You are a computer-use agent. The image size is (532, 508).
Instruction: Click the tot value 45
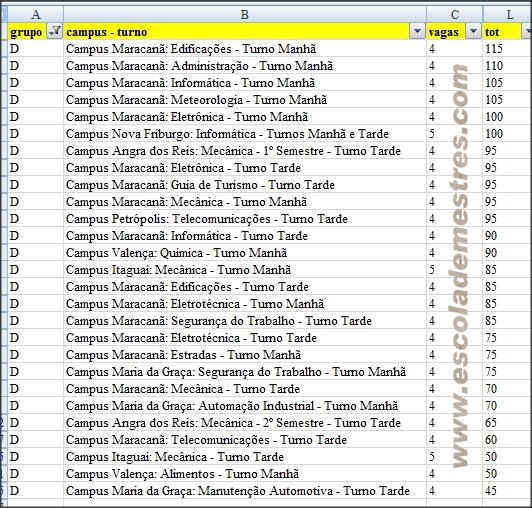coord(491,491)
